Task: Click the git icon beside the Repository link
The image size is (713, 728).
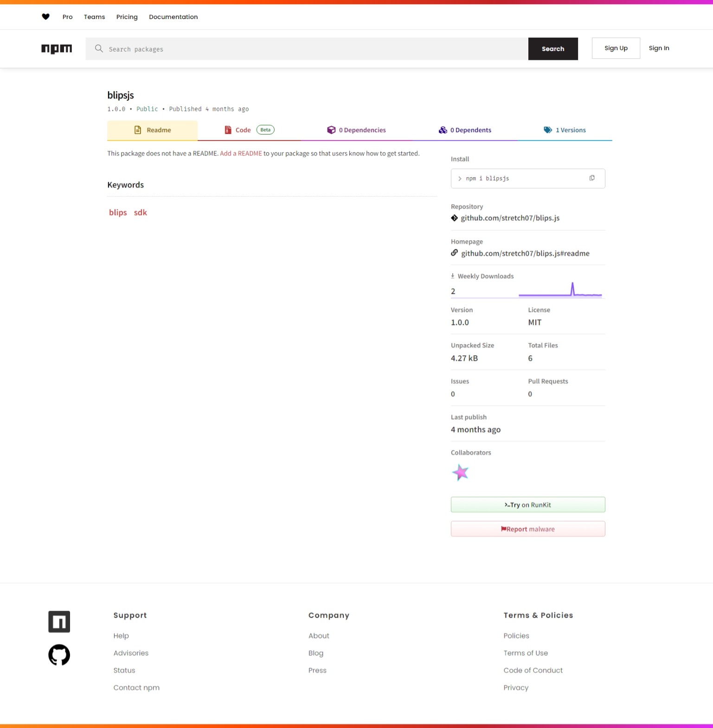Action: click(454, 218)
